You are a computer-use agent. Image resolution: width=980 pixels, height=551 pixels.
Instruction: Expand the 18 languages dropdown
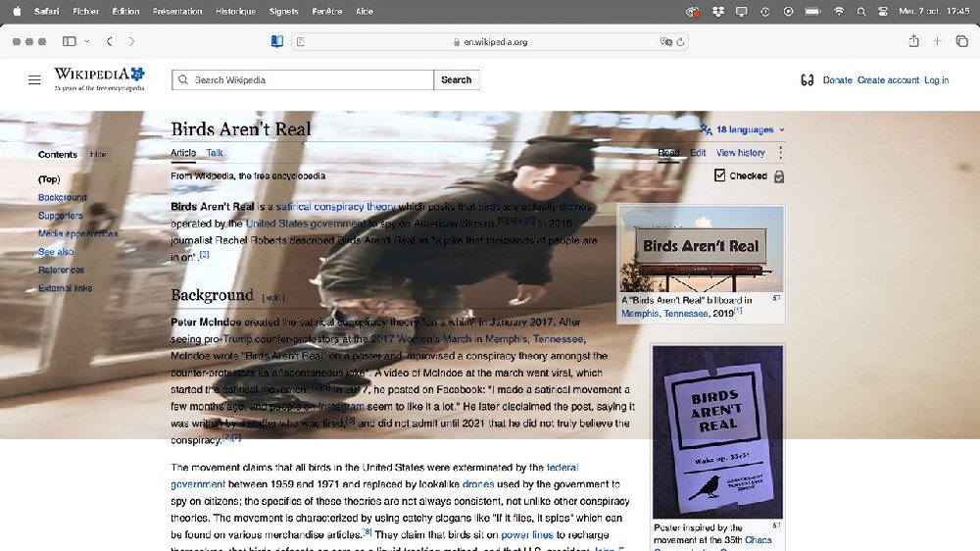pos(743,129)
